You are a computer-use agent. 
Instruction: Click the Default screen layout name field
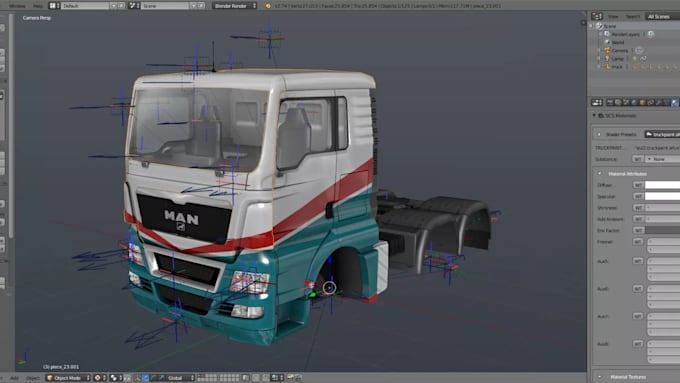[x=85, y=6]
